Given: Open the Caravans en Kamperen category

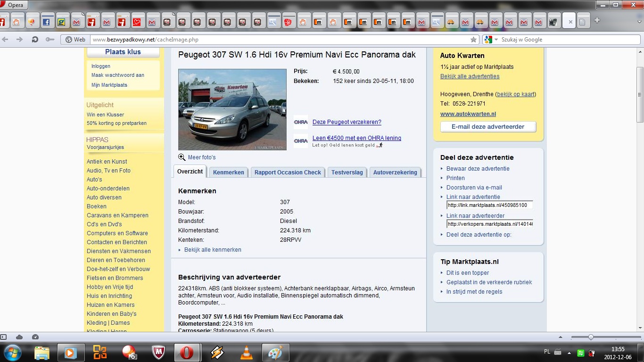Looking at the screenshot, I should (x=117, y=215).
